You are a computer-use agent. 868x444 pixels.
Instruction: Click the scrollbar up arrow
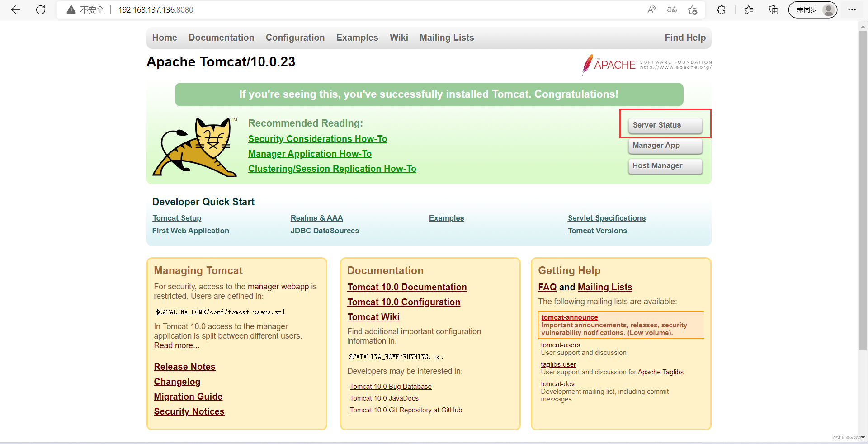(863, 26)
